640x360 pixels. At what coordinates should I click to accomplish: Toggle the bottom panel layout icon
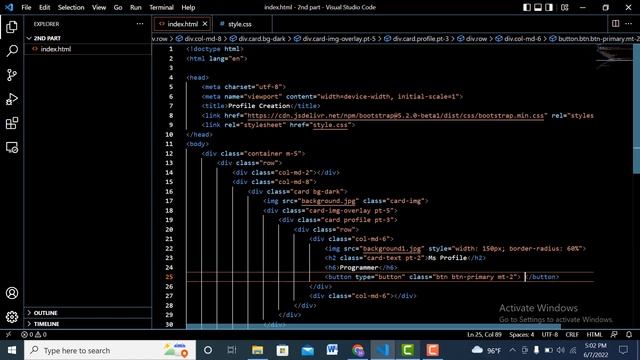point(538,7)
